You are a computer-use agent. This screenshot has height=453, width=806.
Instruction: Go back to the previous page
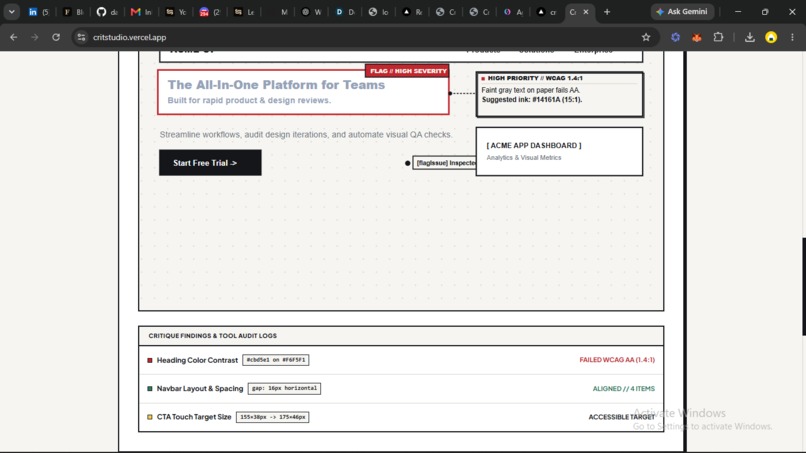click(x=14, y=37)
